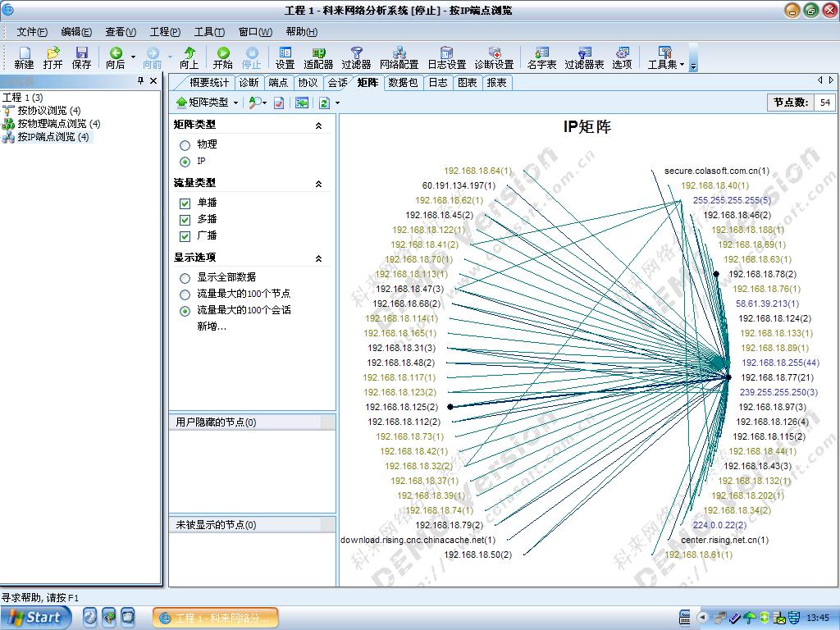Click the 诊断设置 (Diagnosis settings) icon
This screenshot has width=840, height=630.
494,57
